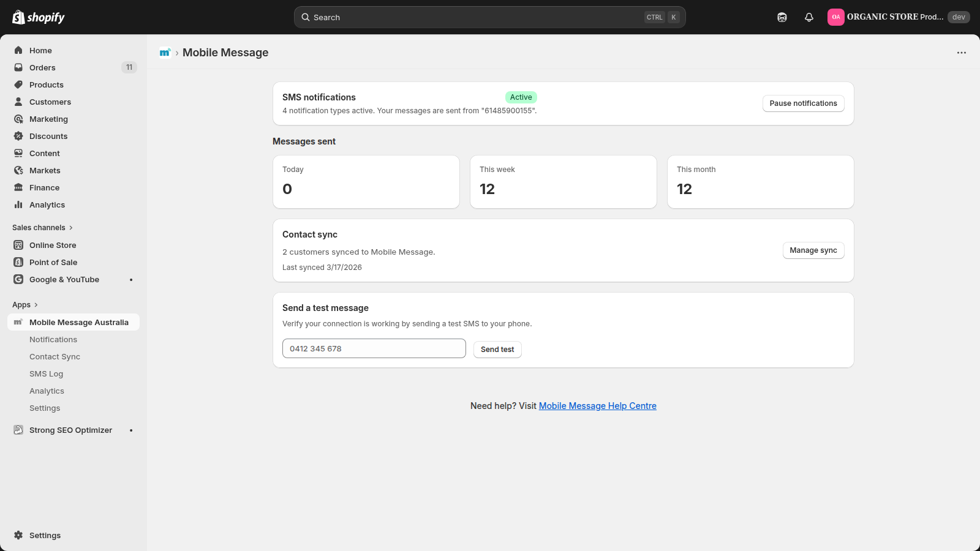Select the Point of Sale icon
This screenshot has width=980, height=551.
18,262
